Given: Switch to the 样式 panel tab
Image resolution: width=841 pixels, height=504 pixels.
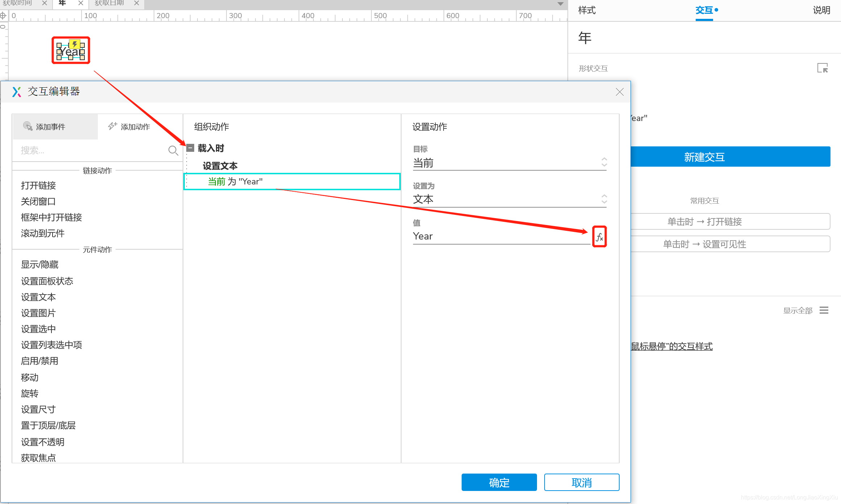Looking at the screenshot, I should click(587, 10).
